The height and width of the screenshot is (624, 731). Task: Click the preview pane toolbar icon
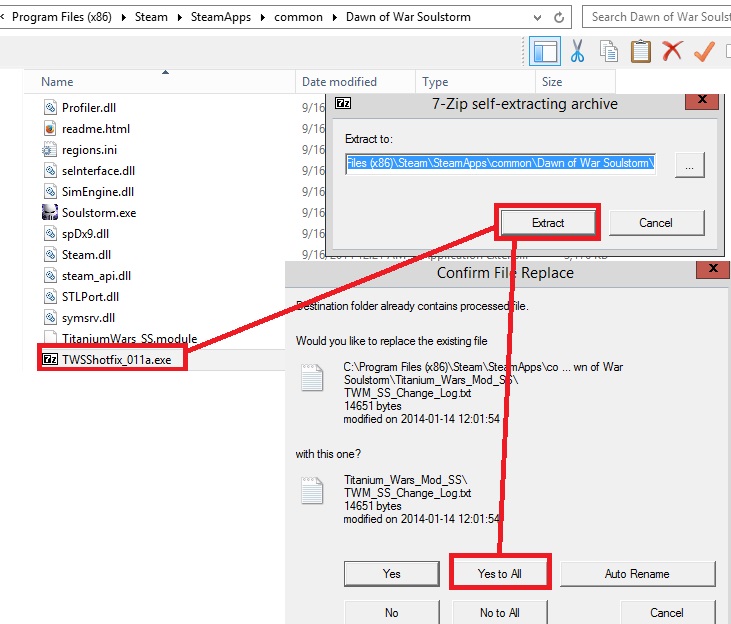click(x=545, y=51)
